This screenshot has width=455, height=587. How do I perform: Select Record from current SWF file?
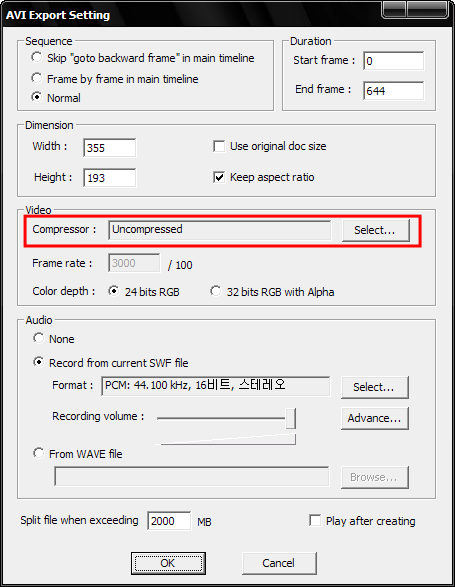click(x=39, y=362)
